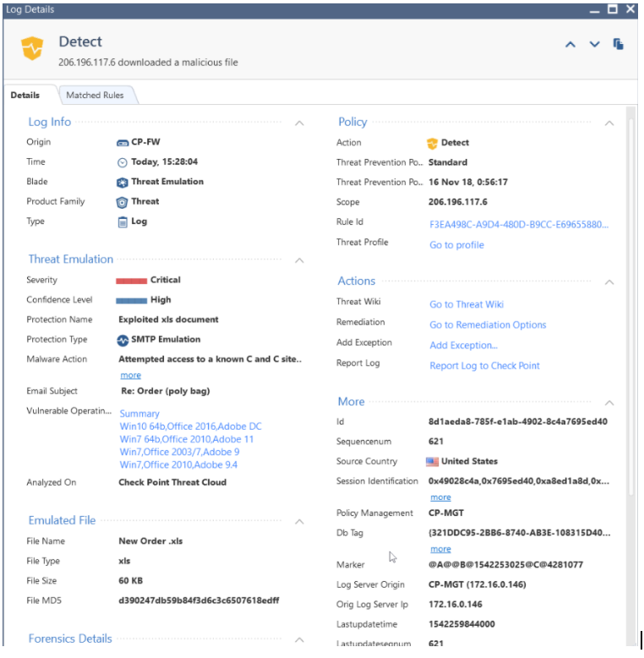This screenshot has height=658, width=644.
Task: Minimize the Log Details window
Action: click(x=594, y=10)
